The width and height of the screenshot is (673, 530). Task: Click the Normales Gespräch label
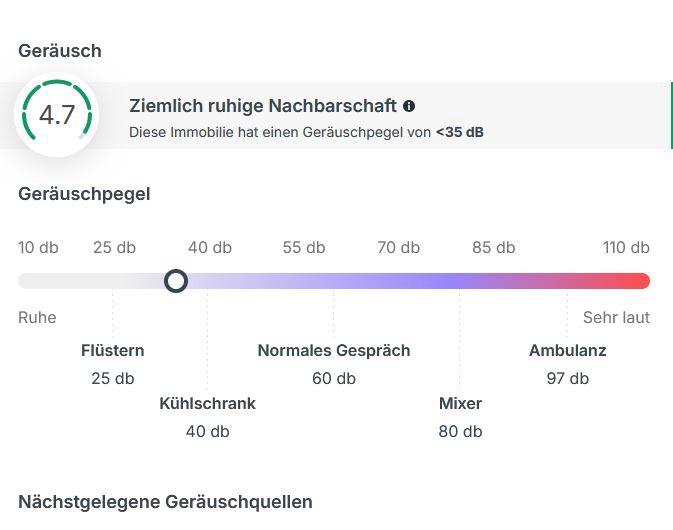pos(334,351)
